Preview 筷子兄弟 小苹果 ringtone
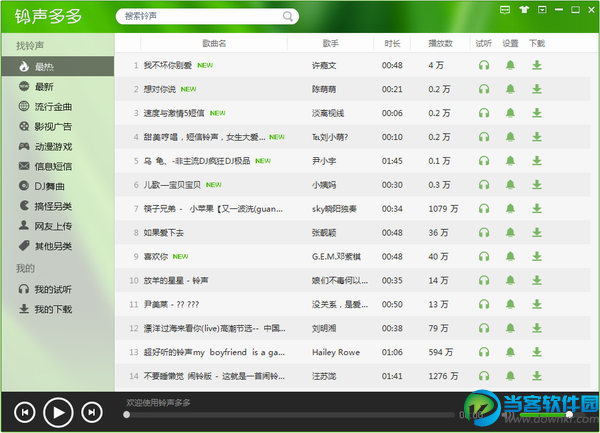 [x=484, y=209]
